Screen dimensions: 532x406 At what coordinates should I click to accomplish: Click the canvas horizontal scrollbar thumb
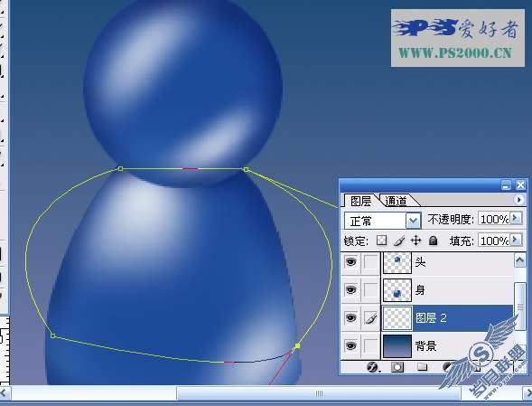[x=318, y=393]
